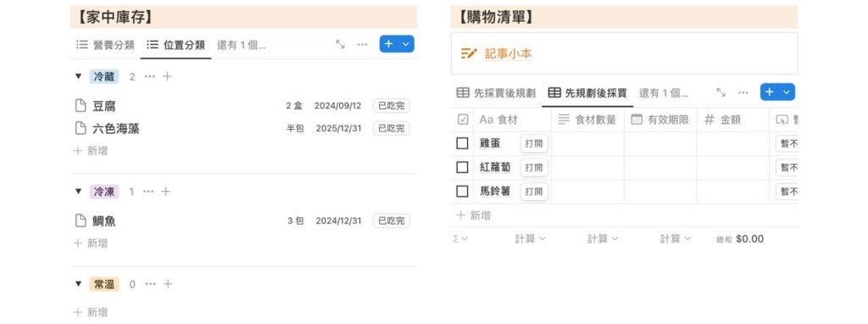Click 已吃完 button for 六色海藻
This screenshot has width=868, height=324.
coord(392,128)
